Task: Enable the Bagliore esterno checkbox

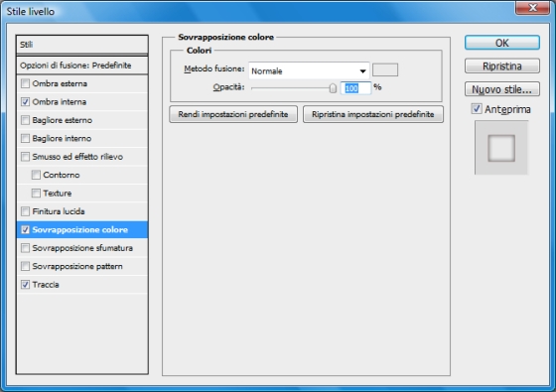Action: 25,120
